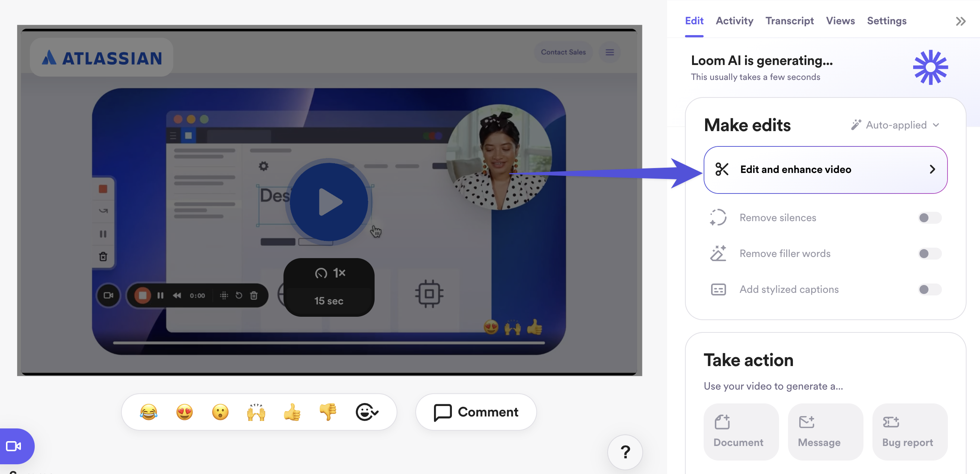Open the Auto-applied dropdown
Image resolution: width=980 pixels, height=474 pixels.
896,125
